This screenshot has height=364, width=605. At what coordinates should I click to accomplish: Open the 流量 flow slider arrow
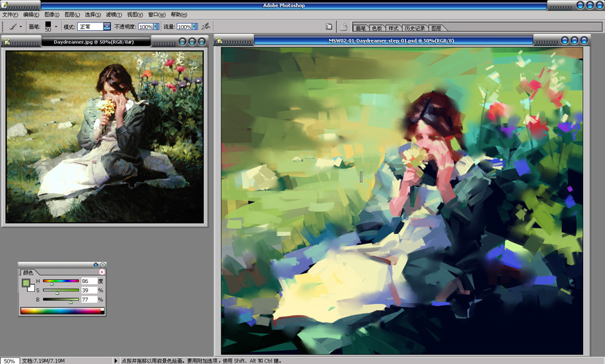(x=195, y=26)
